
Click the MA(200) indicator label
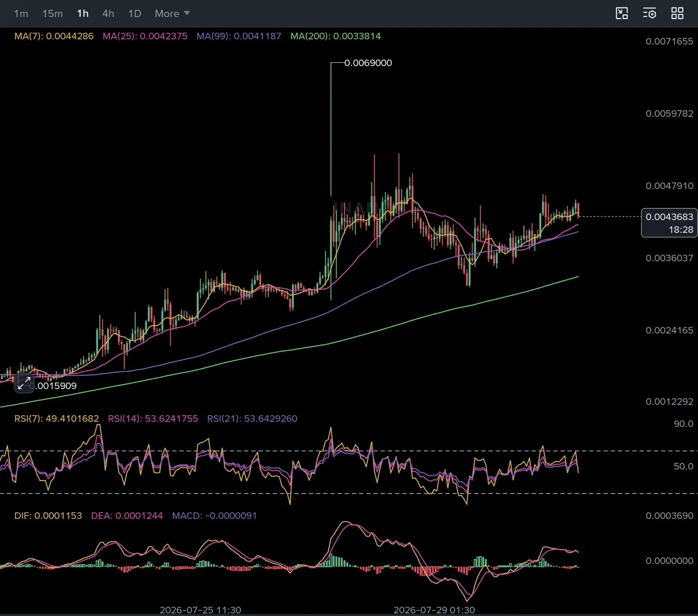tap(335, 36)
